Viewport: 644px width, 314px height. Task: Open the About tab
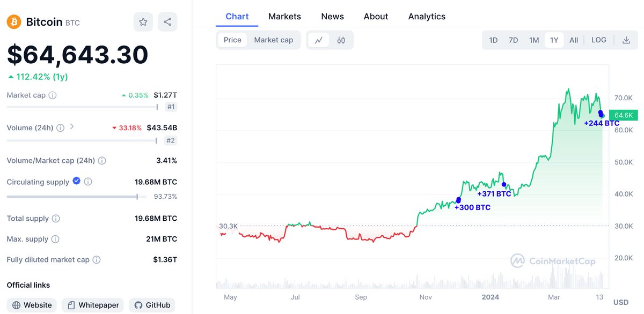pos(376,17)
